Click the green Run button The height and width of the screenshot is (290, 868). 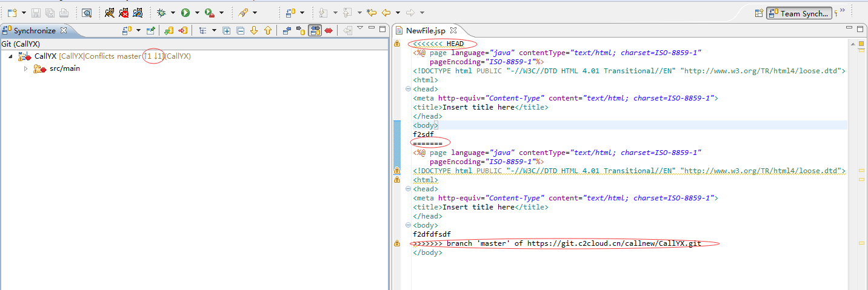pos(185,12)
